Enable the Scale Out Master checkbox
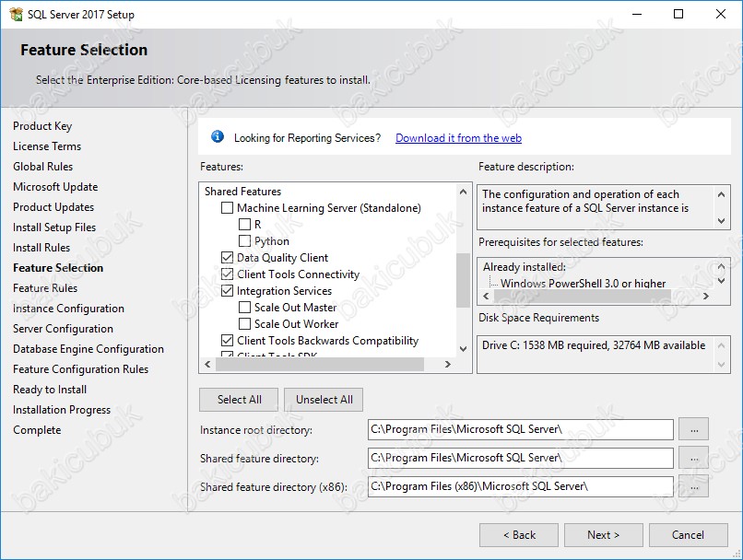This screenshot has height=560, width=743. tap(244, 308)
